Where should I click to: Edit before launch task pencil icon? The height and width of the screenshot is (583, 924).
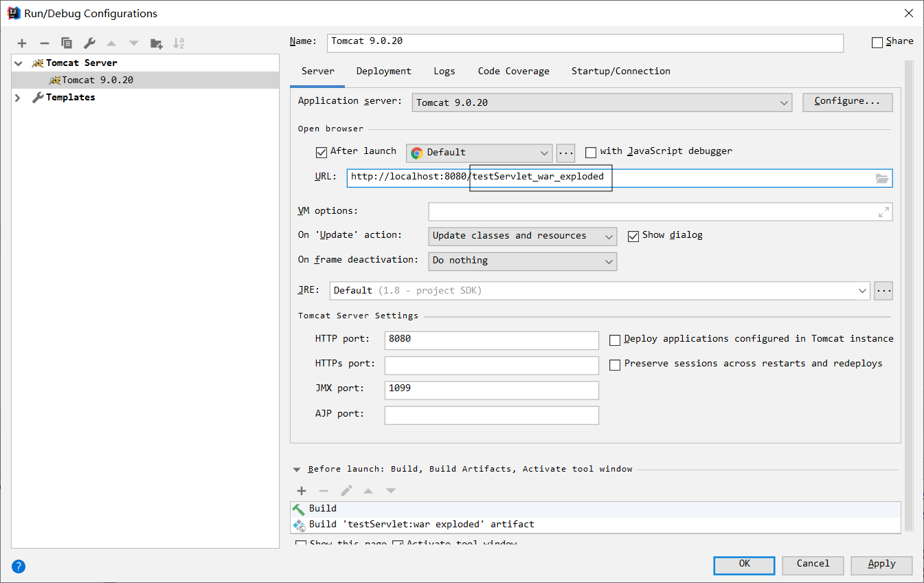click(346, 491)
